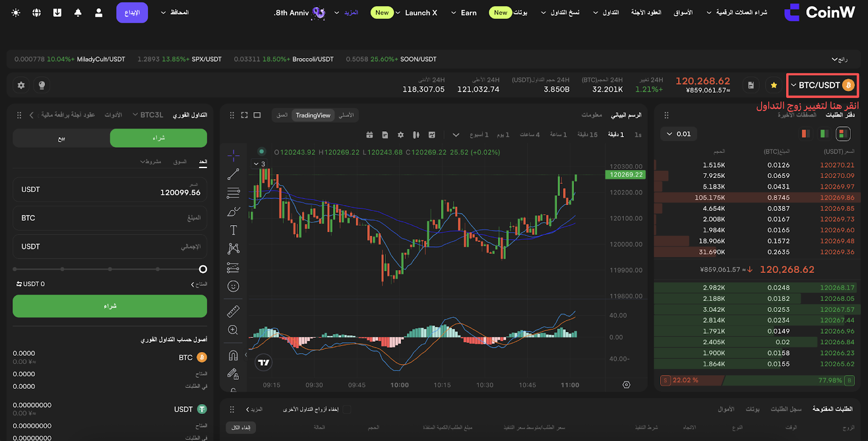Viewport: 868px width, 441px height.
Task: Click the note icon in chart toolbar
Action: point(385,135)
